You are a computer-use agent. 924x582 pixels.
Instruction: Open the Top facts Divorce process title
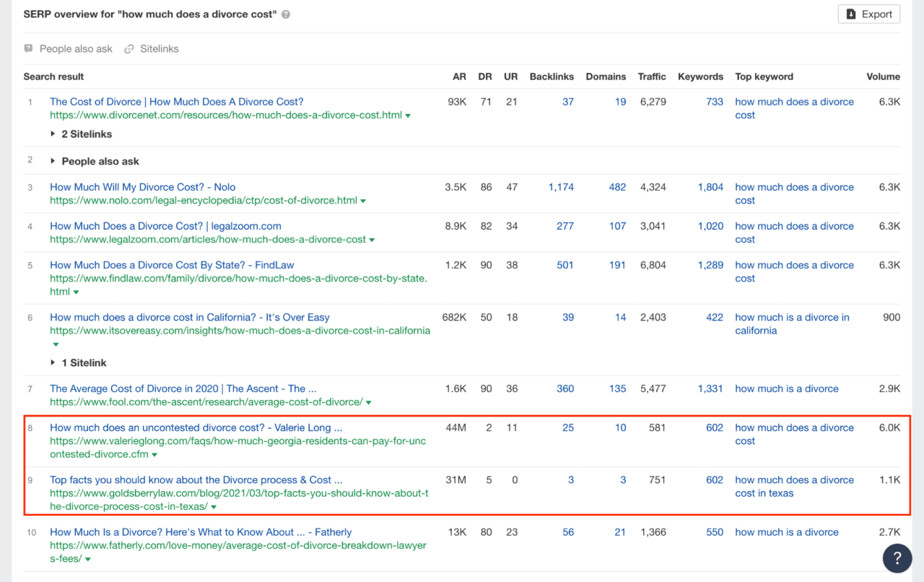coord(196,479)
